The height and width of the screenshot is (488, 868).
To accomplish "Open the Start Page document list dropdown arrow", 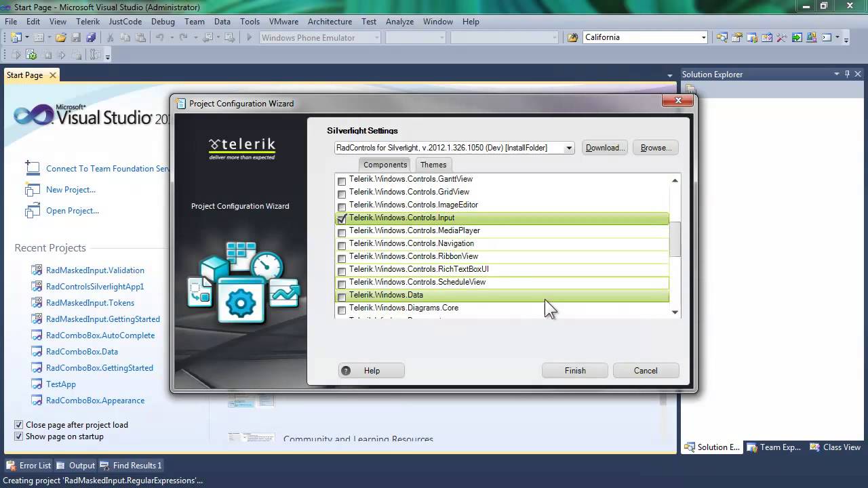I will click(670, 75).
